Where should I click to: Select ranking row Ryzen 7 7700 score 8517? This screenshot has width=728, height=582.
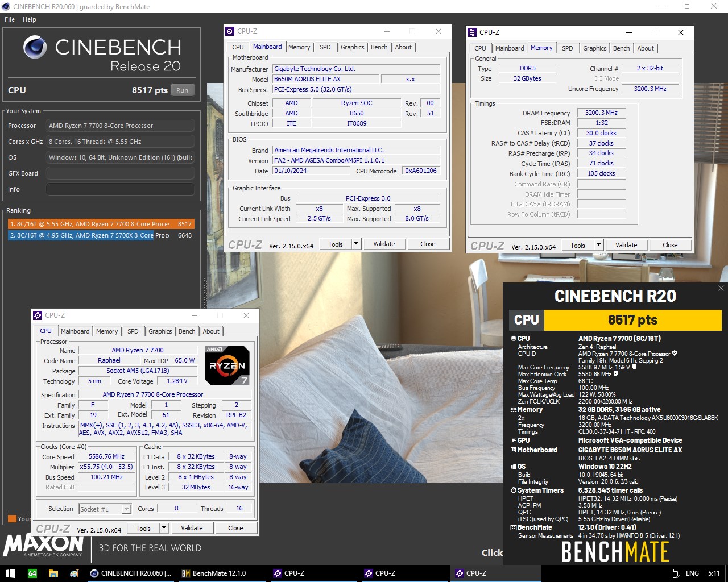[101, 224]
